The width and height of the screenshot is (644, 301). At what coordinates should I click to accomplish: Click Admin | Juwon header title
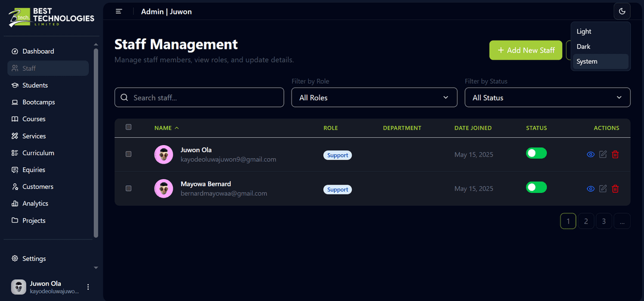[166, 11]
